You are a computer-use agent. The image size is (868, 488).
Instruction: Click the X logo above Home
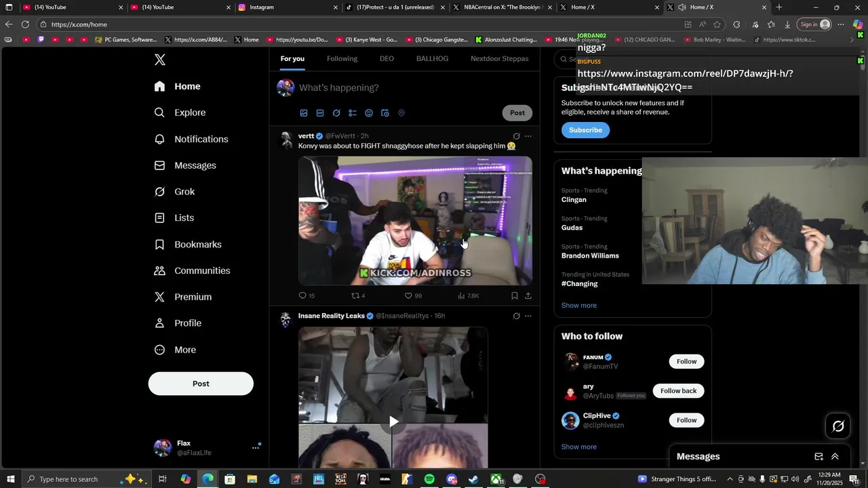(x=159, y=60)
